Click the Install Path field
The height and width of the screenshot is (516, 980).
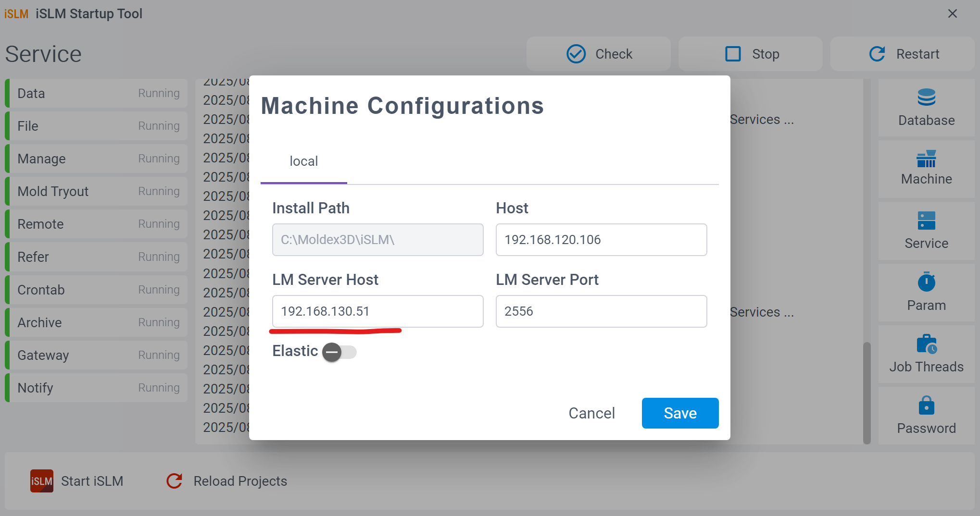[x=378, y=240]
